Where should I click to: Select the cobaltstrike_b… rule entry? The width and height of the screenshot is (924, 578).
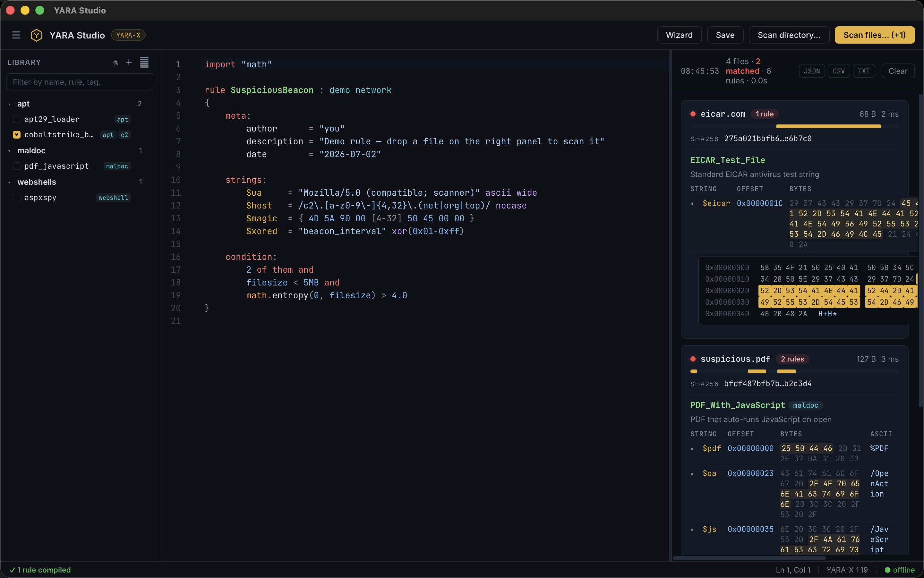tap(59, 135)
